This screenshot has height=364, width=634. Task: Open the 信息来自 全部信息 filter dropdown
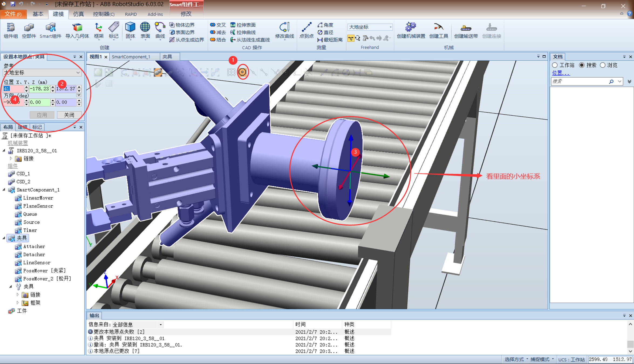tap(161, 325)
